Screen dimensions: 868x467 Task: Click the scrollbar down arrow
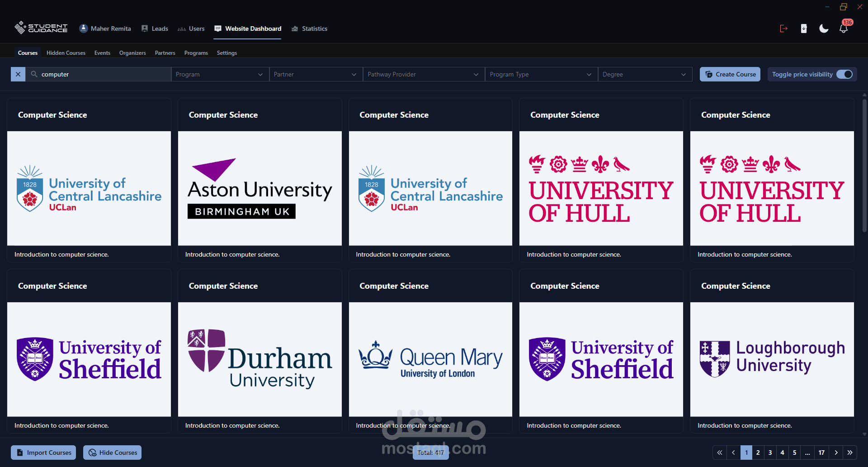[x=864, y=434]
